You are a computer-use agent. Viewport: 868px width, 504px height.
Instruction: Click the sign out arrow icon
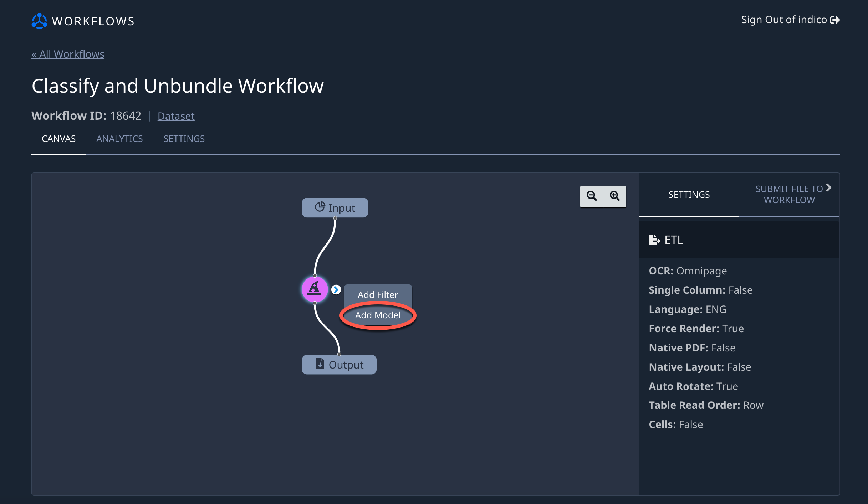(x=835, y=20)
